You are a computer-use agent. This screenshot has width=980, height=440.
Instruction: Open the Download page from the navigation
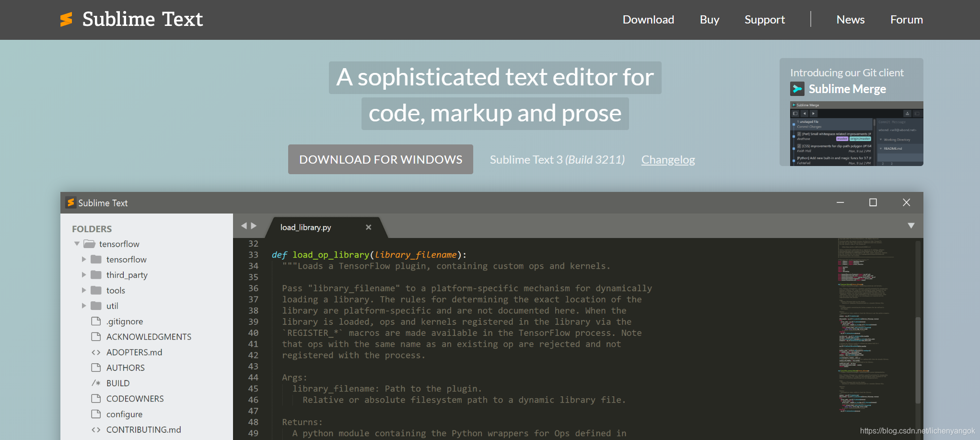648,20
